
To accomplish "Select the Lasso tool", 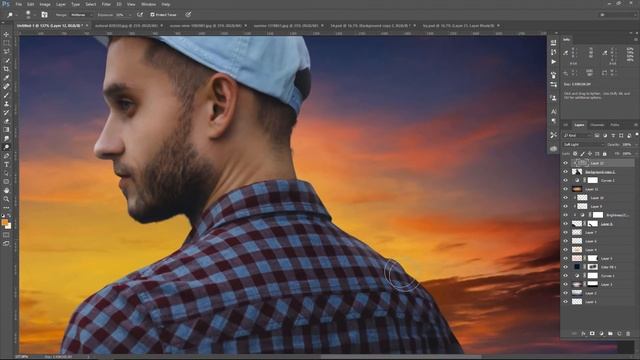I will (6, 51).
